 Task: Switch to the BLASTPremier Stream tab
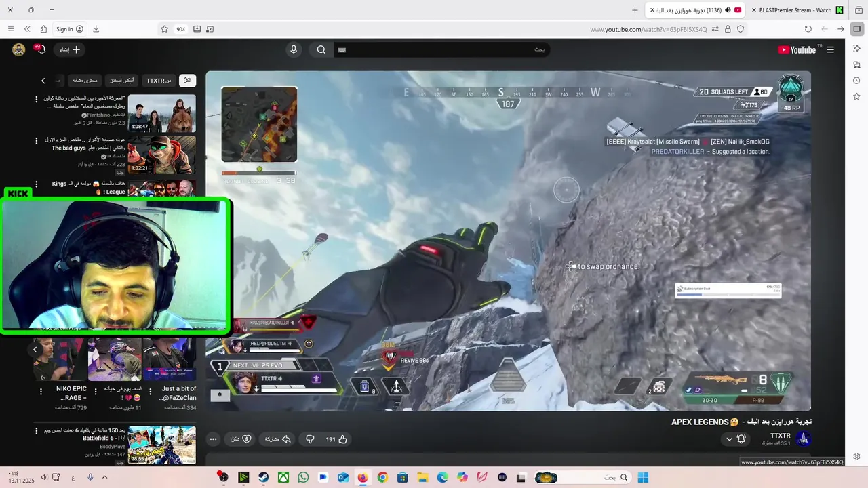pos(795,10)
